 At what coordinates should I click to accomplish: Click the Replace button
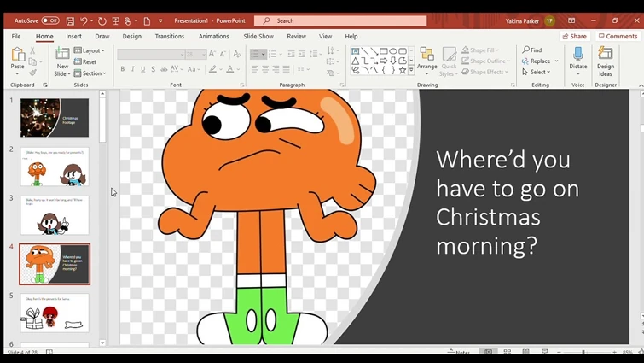pos(536,61)
